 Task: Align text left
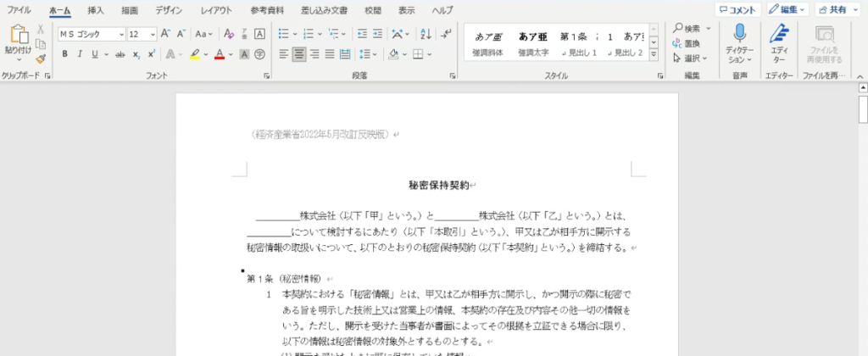point(284,53)
